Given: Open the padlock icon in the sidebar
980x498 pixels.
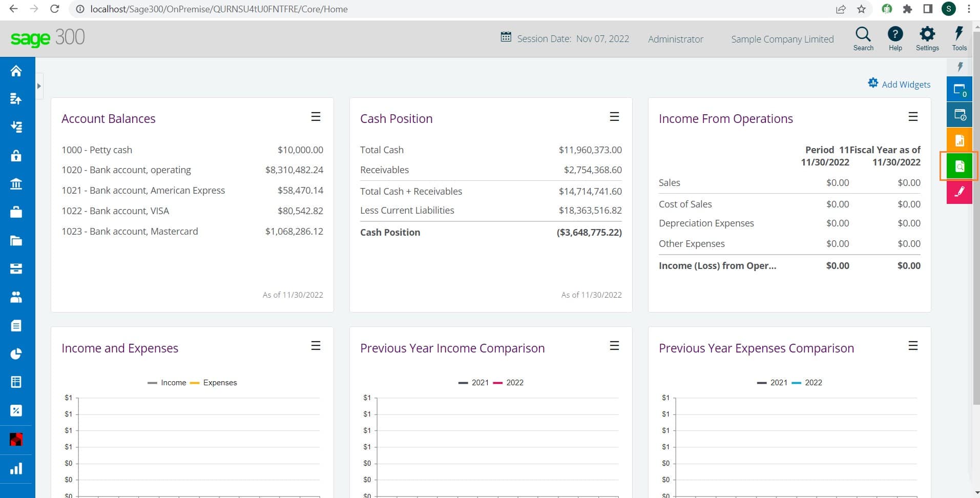Looking at the screenshot, I should click(x=16, y=155).
